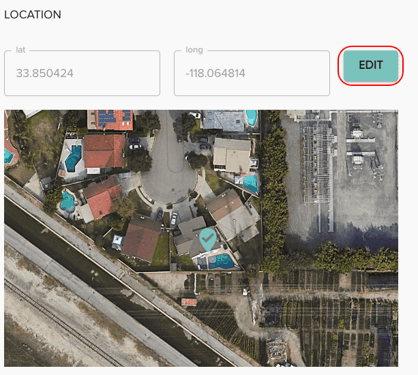Click the small long field label
418x375 pixels.
click(194, 50)
